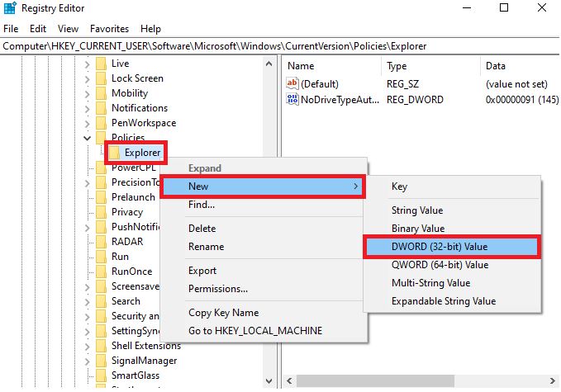Select the Explorer key folder icon
The height and width of the screenshot is (392, 561).
tap(115, 153)
